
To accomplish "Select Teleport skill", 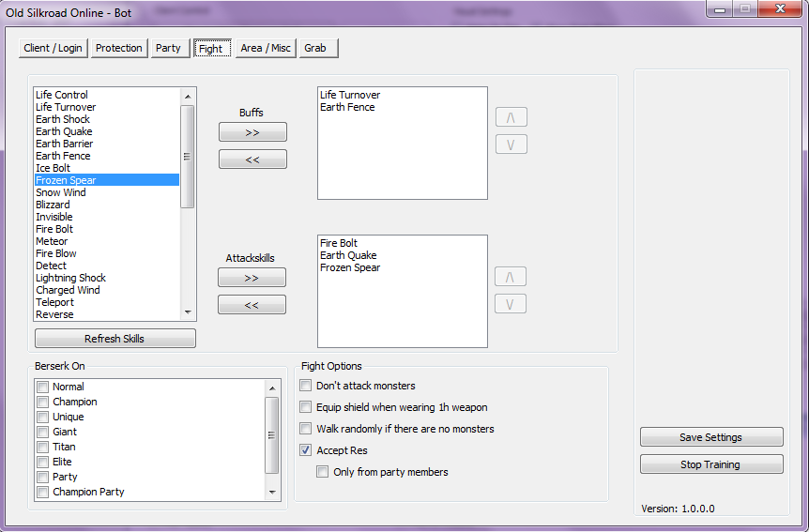I will click(107, 302).
